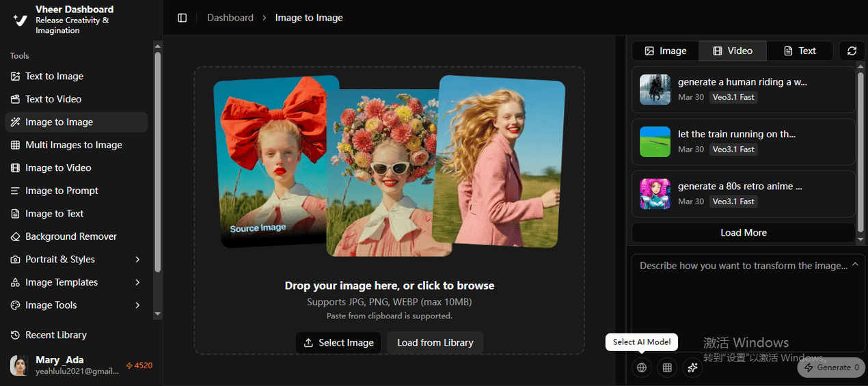Click the prompt description text field
The width and height of the screenshot is (868, 386).
748,303
